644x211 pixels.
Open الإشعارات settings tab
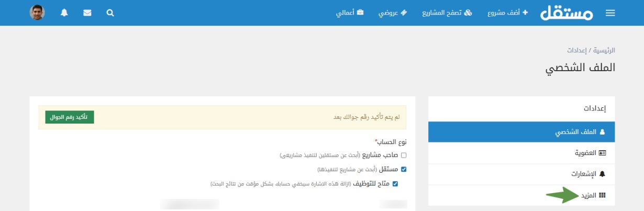point(521,174)
